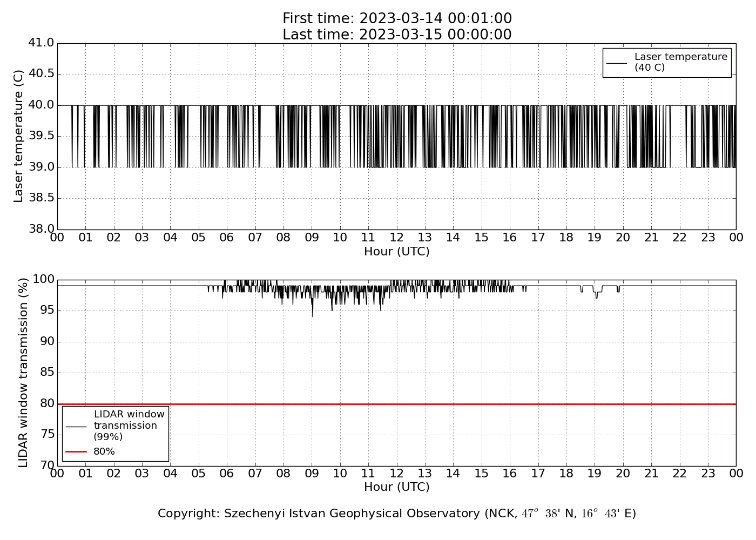The height and width of the screenshot is (540, 756).
Task: Click the 75 tick on the transmission axis
Action: (48, 435)
